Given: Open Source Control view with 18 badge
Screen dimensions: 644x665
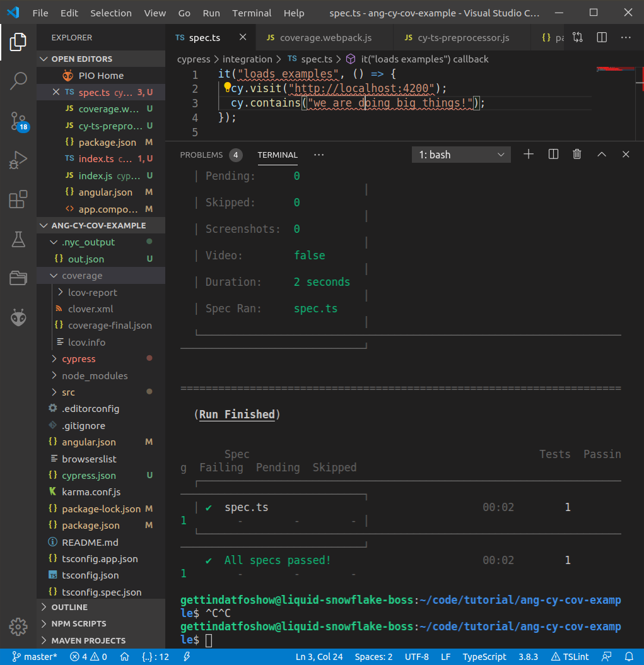Looking at the screenshot, I should point(18,120).
